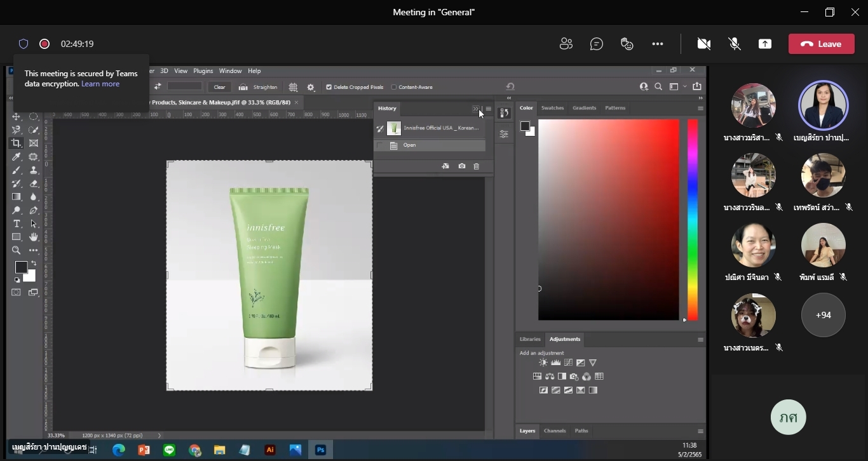Open Photoshop search magnifier in options bar
Viewport: 868px width, 461px height.
pyautogui.click(x=658, y=87)
